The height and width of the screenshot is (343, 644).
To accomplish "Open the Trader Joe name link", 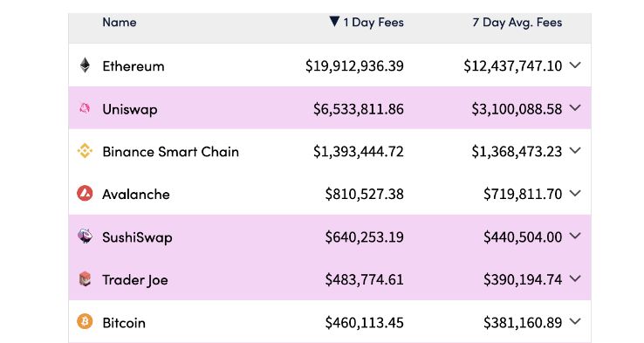I will (x=135, y=280).
